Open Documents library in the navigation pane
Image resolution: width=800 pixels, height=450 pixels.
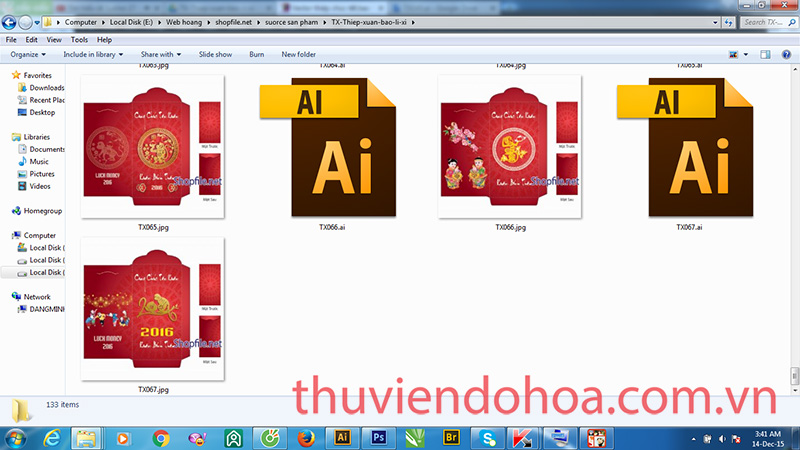point(46,149)
